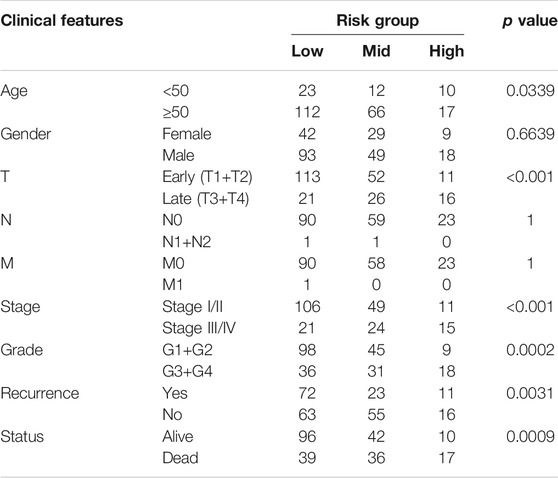This screenshot has height=478, width=558.
Task: Click the Stage III/IV cell
Action: click(199, 328)
